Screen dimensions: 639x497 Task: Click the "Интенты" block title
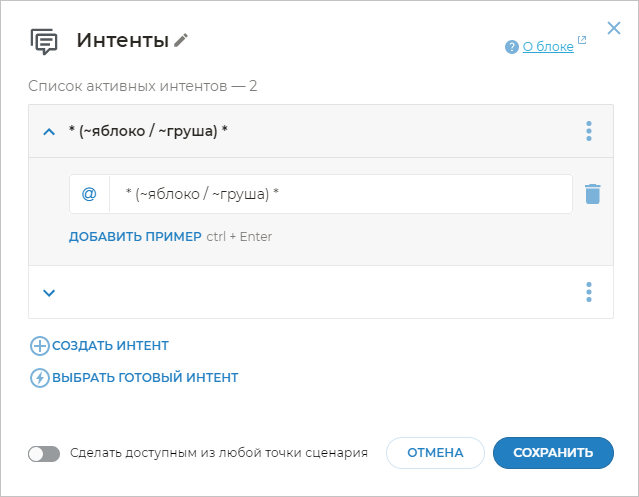coord(122,41)
